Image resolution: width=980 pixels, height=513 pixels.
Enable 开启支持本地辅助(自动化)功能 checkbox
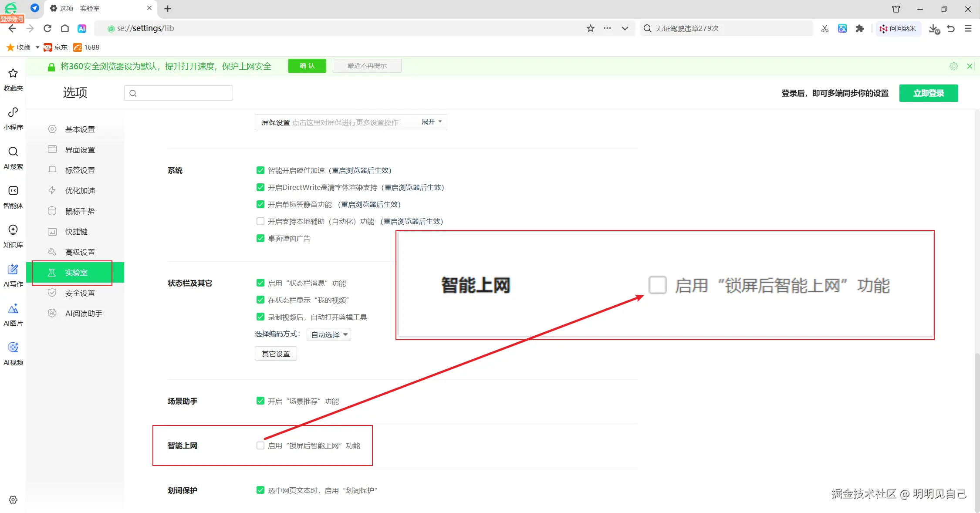pyautogui.click(x=260, y=221)
